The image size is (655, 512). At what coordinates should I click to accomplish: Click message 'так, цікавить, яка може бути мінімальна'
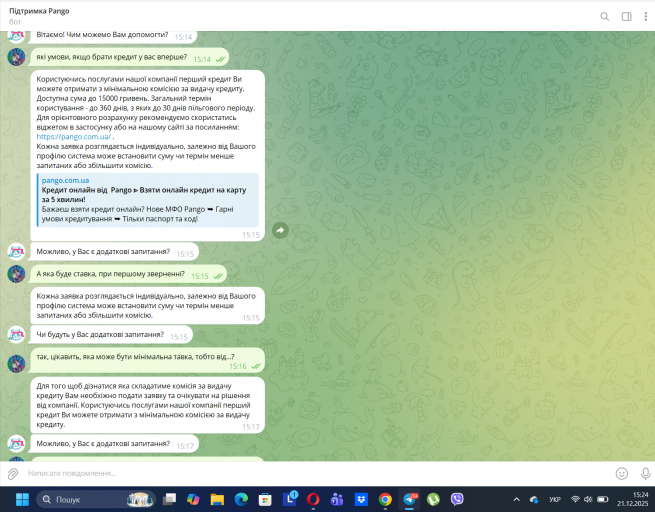(x=148, y=361)
